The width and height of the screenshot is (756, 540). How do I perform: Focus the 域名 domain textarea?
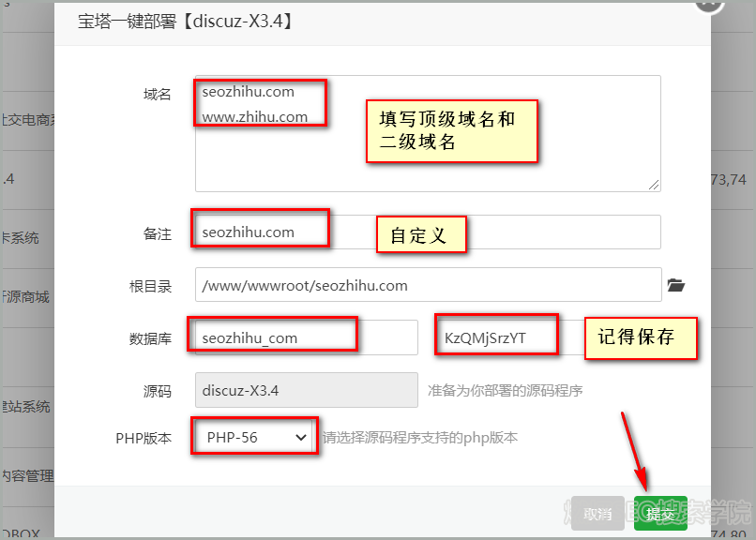click(x=428, y=133)
